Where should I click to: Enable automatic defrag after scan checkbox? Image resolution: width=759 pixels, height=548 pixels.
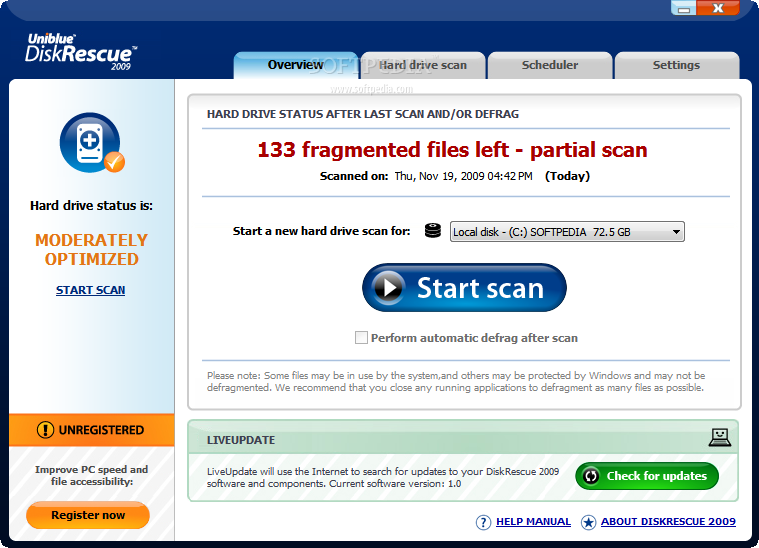coord(361,337)
